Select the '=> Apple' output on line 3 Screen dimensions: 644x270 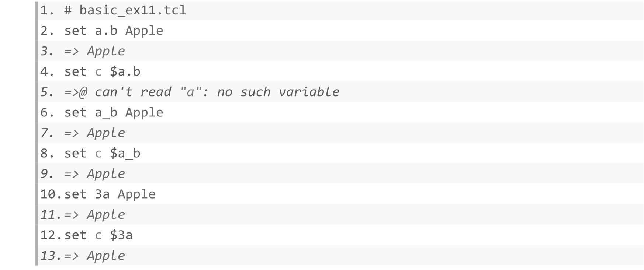(94, 51)
